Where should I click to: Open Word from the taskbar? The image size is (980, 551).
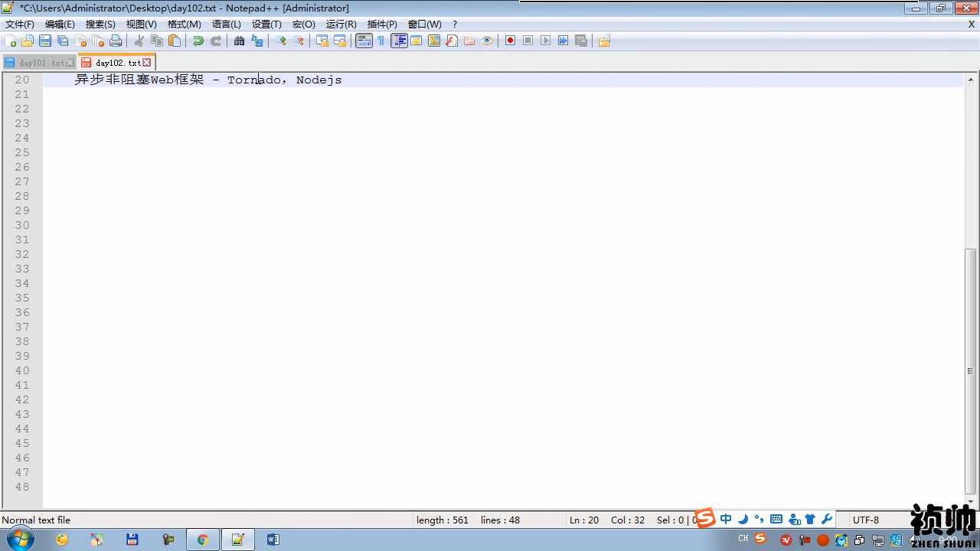tap(273, 540)
